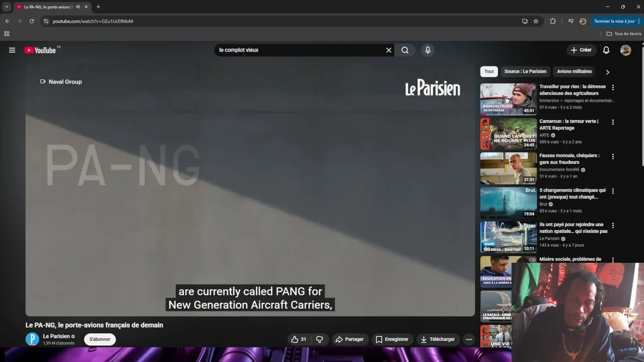The height and width of the screenshot is (362, 644).
Task: Open options for 5 changements climatiques video
Action: coord(613,191)
